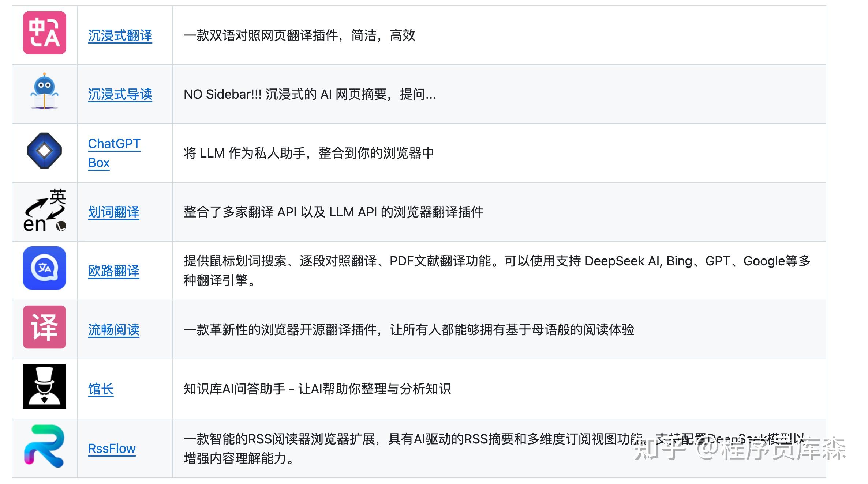Screen dimensions: 868x484
Task: Click the pink 沉浸式翻译 app icon
Action: pyautogui.click(x=44, y=33)
